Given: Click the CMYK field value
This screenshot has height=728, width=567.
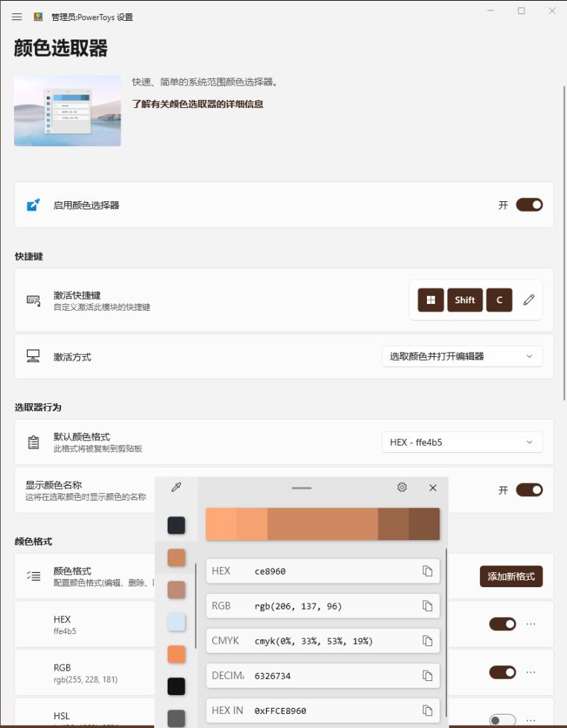Looking at the screenshot, I should point(314,641).
